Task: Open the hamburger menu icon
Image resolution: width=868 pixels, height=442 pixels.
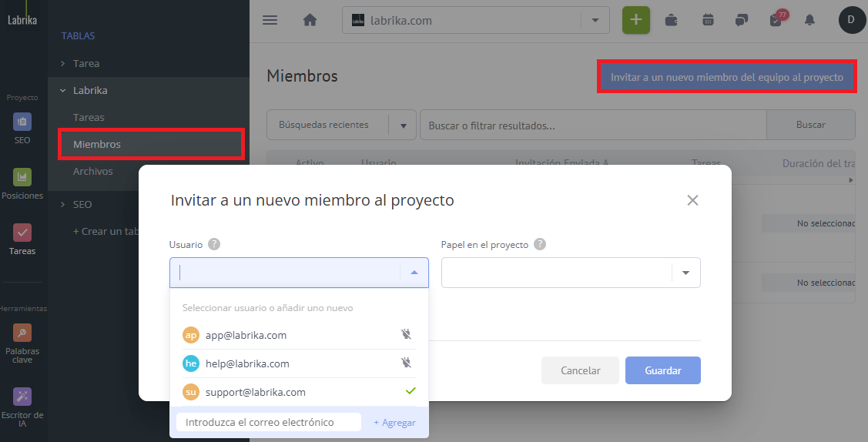Action: pyautogui.click(x=270, y=20)
